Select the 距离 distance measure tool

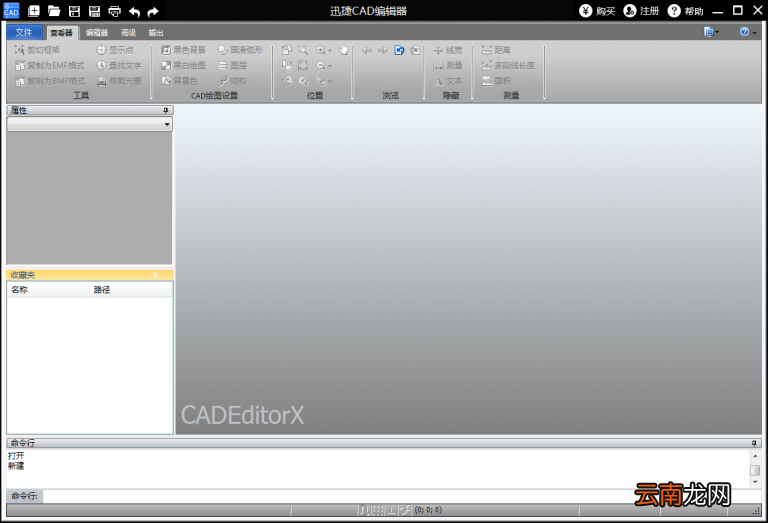496,50
